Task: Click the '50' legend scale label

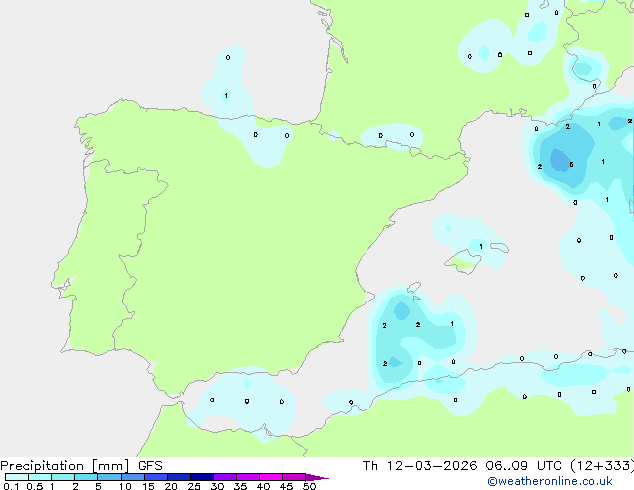Action: pyautogui.click(x=309, y=486)
